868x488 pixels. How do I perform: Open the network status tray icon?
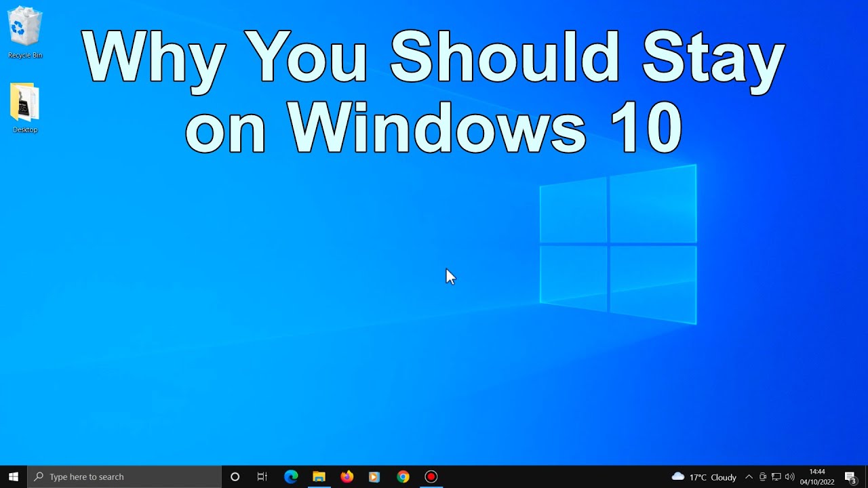pyautogui.click(x=776, y=476)
